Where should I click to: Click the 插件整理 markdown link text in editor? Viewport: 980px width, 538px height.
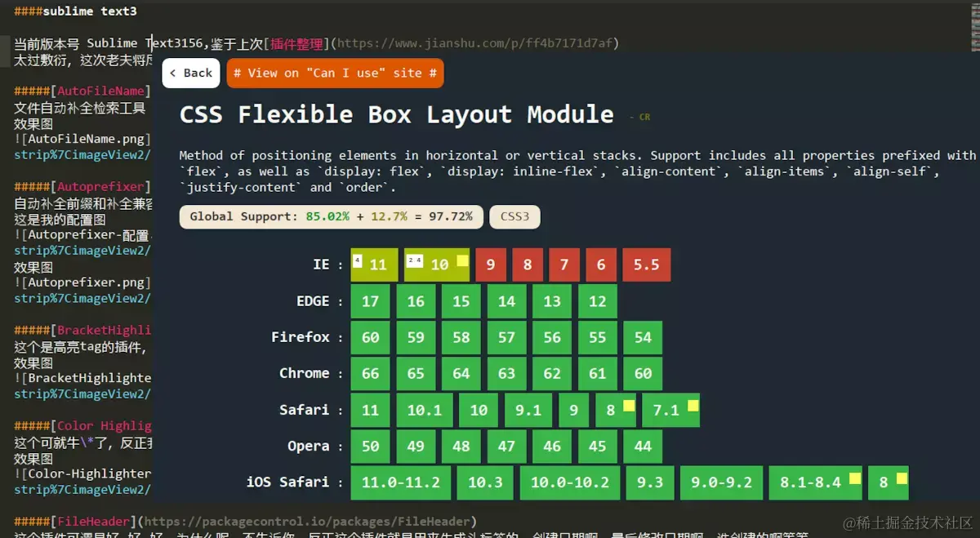(296, 43)
